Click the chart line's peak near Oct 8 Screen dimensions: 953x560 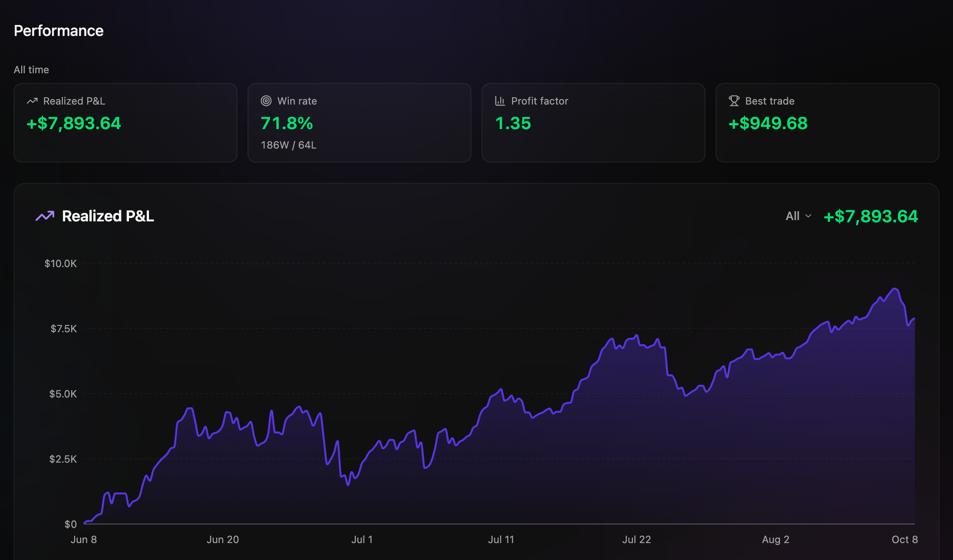pos(894,289)
